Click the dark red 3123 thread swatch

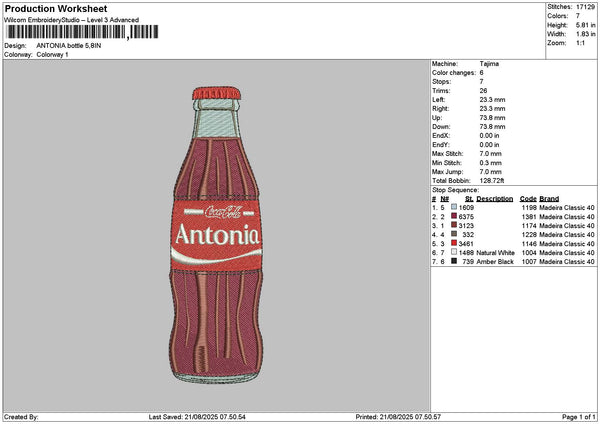[x=454, y=225]
